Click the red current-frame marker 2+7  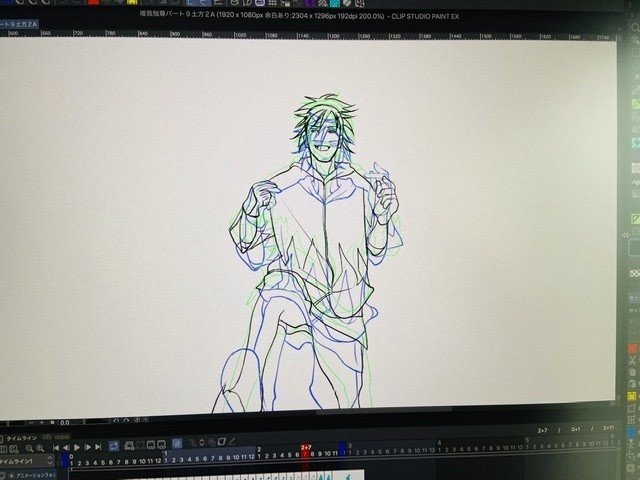[306, 452]
